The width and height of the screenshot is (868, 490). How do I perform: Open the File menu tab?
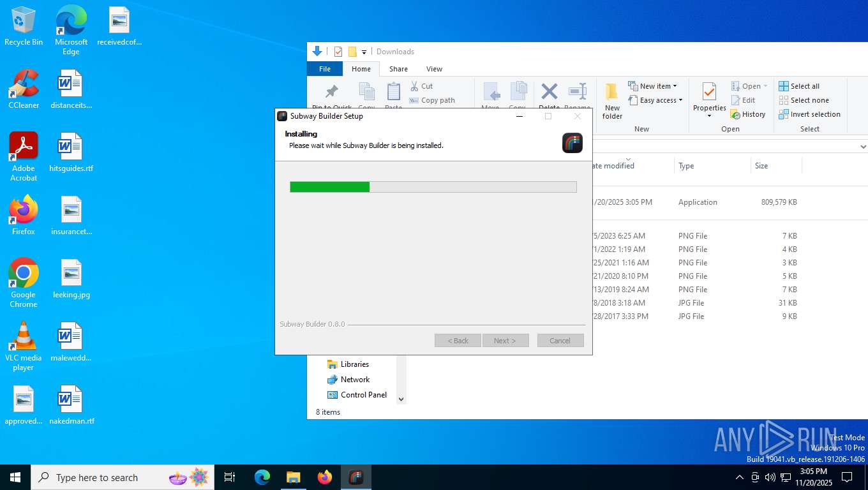tap(325, 69)
